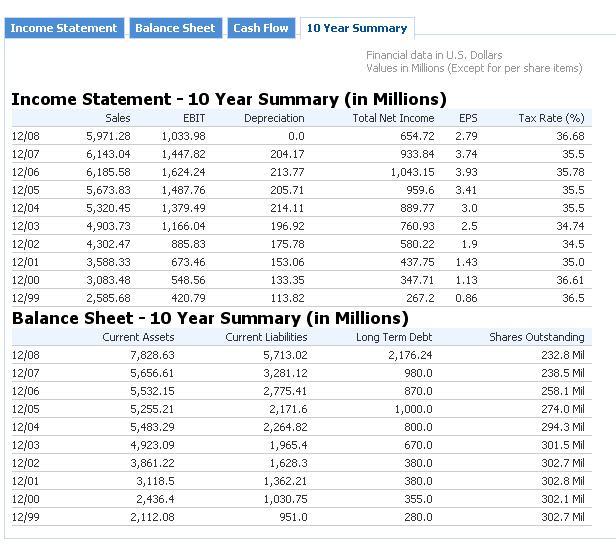Click the Tax Rate (%) header
This screenshot has width=616, height=549.
click(x=551, y=118)
